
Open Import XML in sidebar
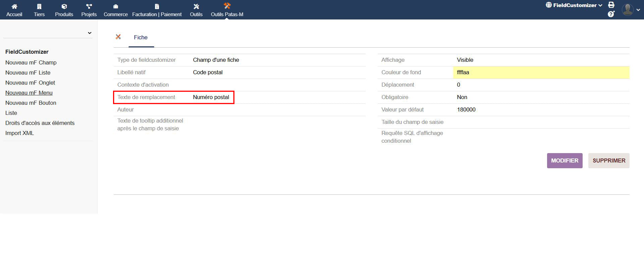pyautogui.click(x=19, y=133)
